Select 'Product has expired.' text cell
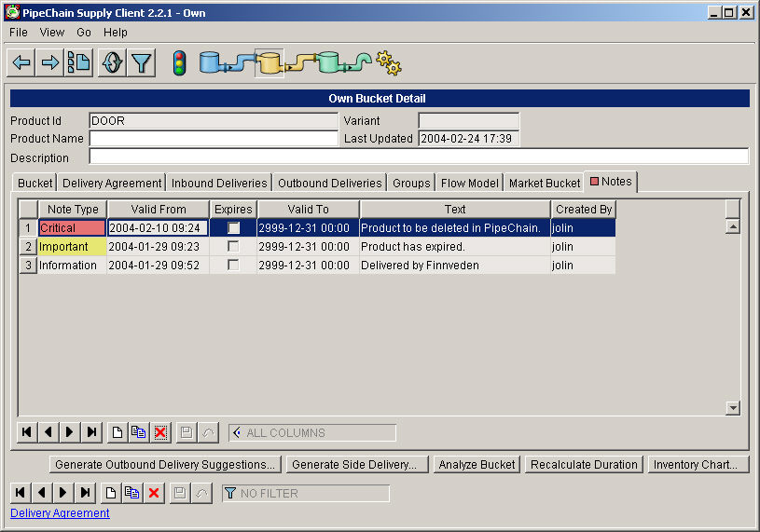This screenshot has height=532, width=760. pyautogui.click(x=455, y=246)
